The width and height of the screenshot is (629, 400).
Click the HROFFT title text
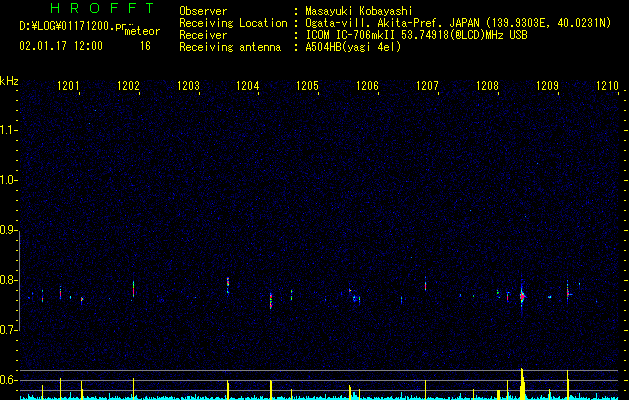102,8
